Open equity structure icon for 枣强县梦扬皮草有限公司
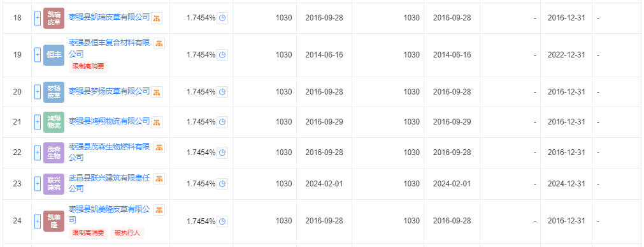The height and width of the screenshot is (247, 644). (157, 92)
